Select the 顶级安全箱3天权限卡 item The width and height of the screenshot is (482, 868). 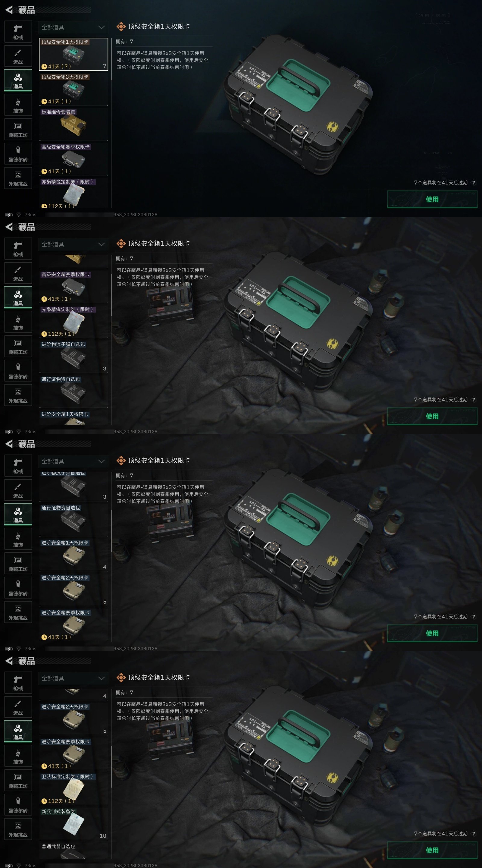(x=74, y=89)
